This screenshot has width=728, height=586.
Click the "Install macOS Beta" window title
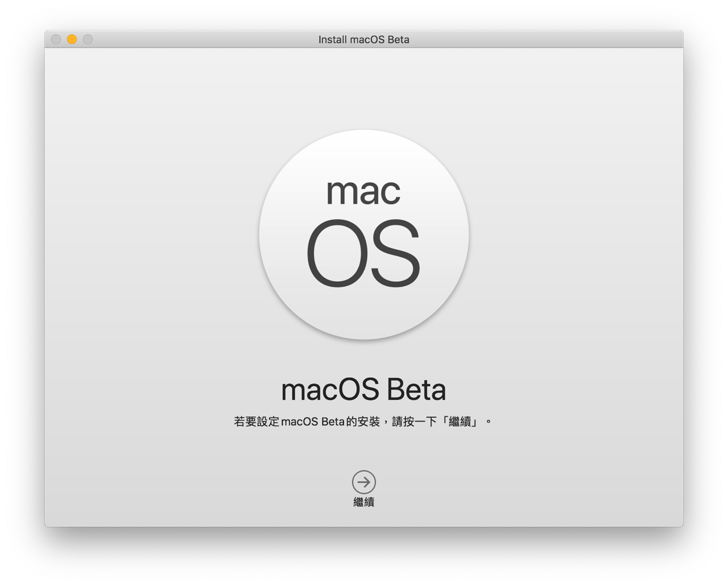pyautogui.click(x=364, y=39)
